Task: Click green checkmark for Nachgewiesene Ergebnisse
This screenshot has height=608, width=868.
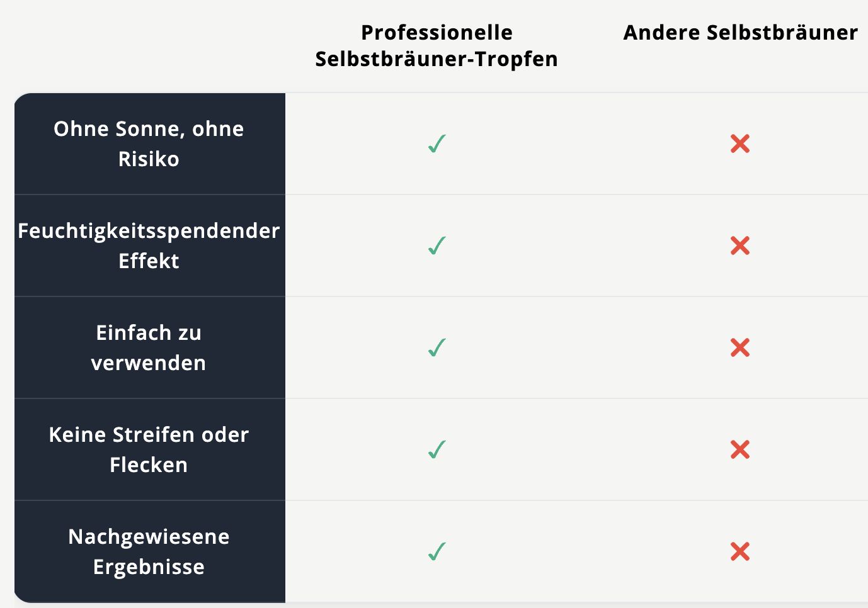Action: 437,551
